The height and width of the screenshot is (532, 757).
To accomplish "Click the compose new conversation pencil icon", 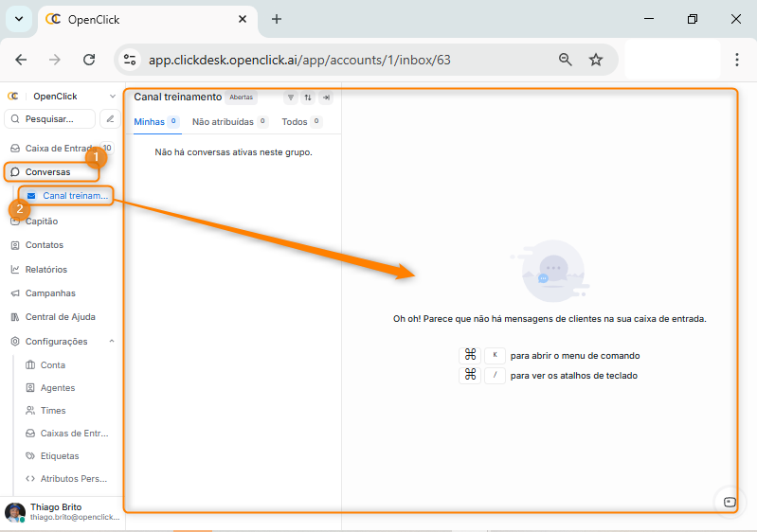I will click(111, 119).
